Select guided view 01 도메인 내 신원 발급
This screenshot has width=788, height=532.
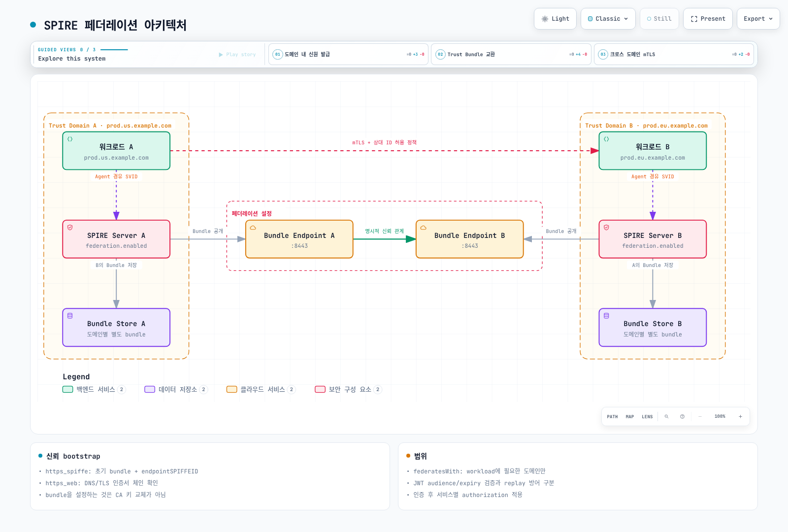[348, 54]
